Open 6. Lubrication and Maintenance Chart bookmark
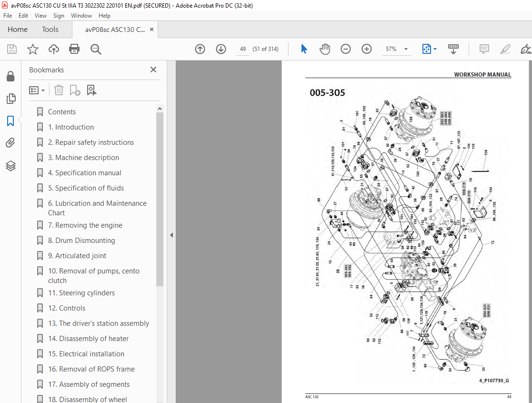Screen dimensions: 532x403 click(x=97, y=208)
